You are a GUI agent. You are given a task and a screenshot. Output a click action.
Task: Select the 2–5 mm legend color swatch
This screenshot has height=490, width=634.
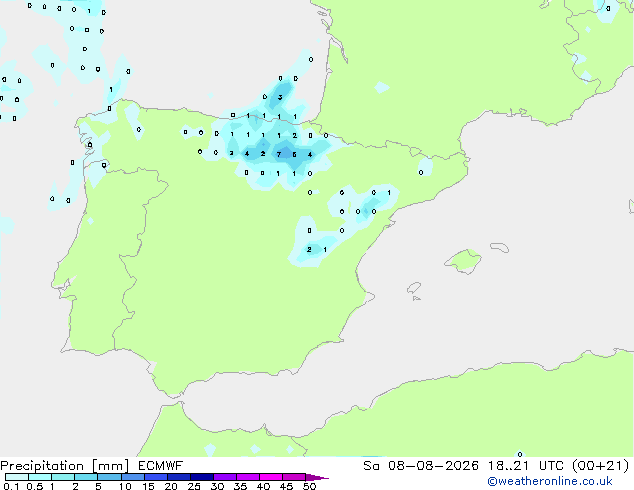coord(86,477)
